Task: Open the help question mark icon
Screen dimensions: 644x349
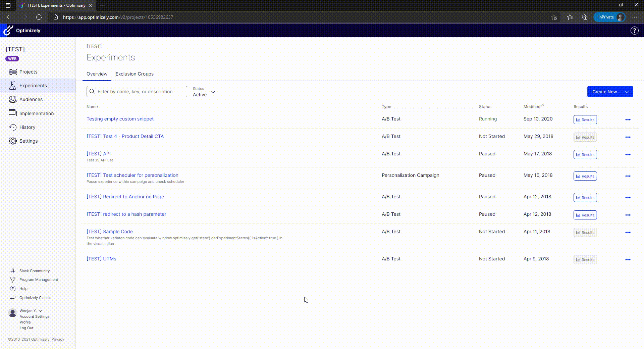Action: pos(634,31)
